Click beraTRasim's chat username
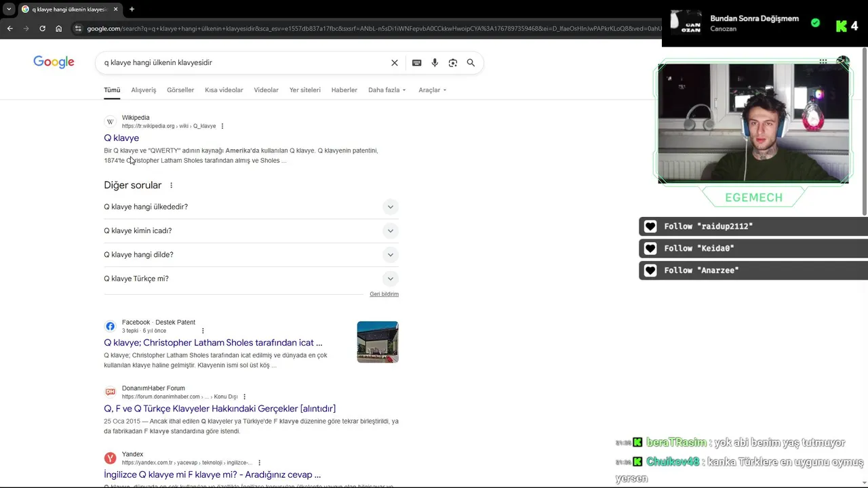 (x=676, y=443)
